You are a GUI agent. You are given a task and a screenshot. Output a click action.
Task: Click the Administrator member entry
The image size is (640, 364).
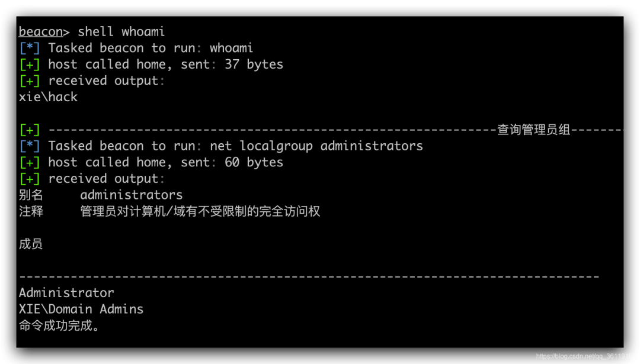pyautogui.click(x=66, y=292)
